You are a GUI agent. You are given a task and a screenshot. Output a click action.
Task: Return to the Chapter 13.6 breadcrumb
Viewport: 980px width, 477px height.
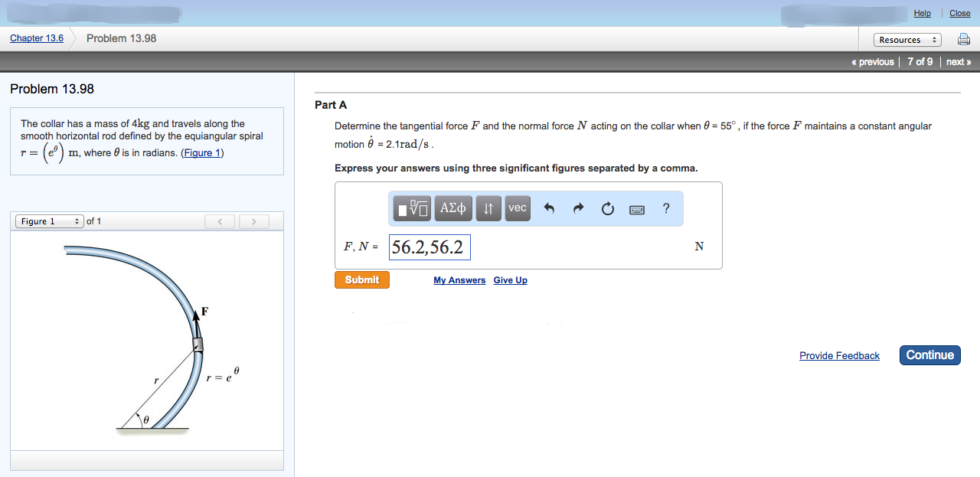point(36,38)
